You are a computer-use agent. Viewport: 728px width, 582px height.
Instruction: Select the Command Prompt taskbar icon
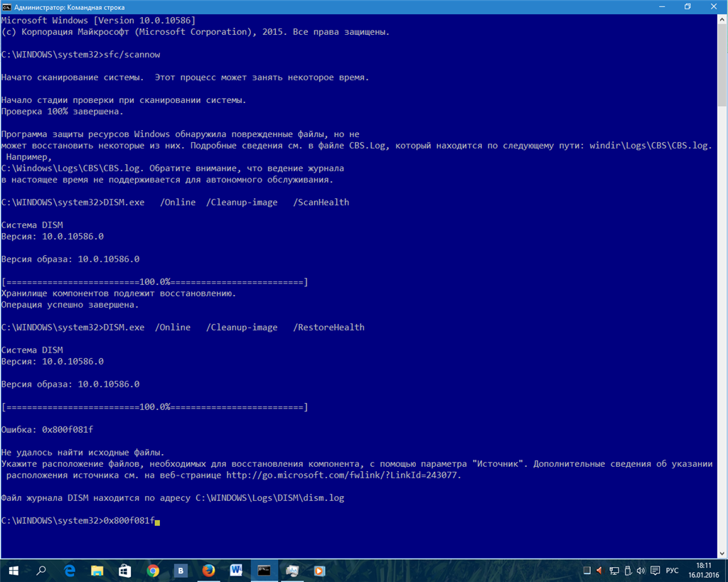tap(264, 571)
